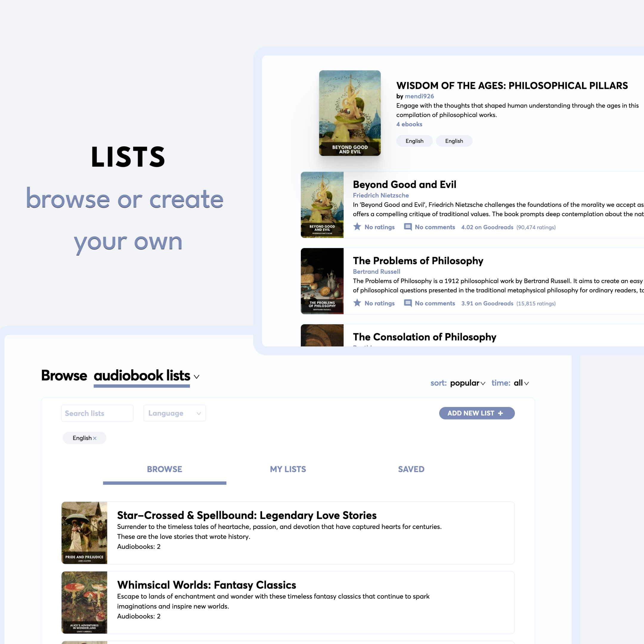Click star rating icon for Beyond Good and Evil
The width and height of the screenshot is (644, 644).
357,227
